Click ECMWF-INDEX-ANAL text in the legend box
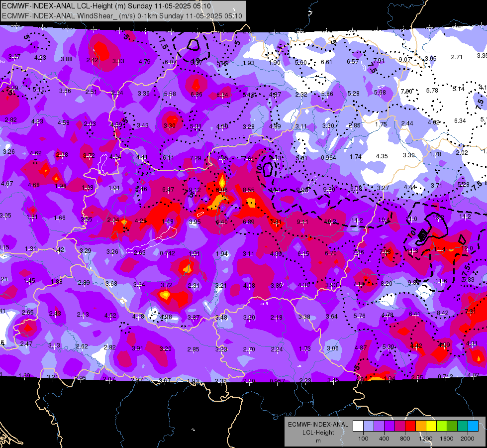This screenshot has height=448, width=487. [x=318, y=425]
